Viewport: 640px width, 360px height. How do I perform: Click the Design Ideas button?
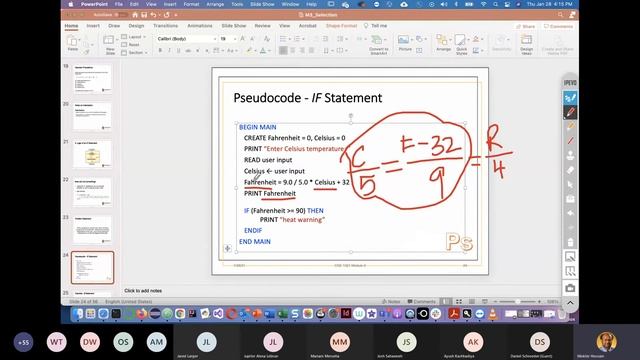coord(526,44)
